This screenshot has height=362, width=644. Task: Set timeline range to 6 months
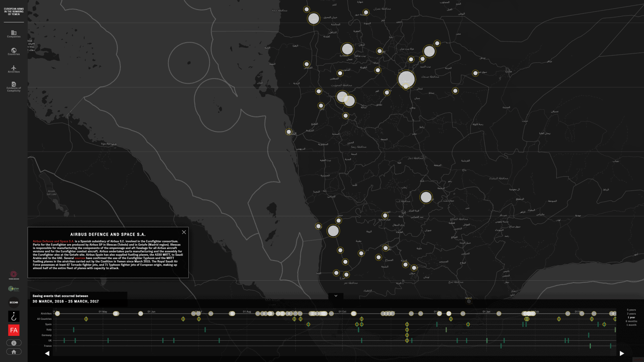(632, 321)
